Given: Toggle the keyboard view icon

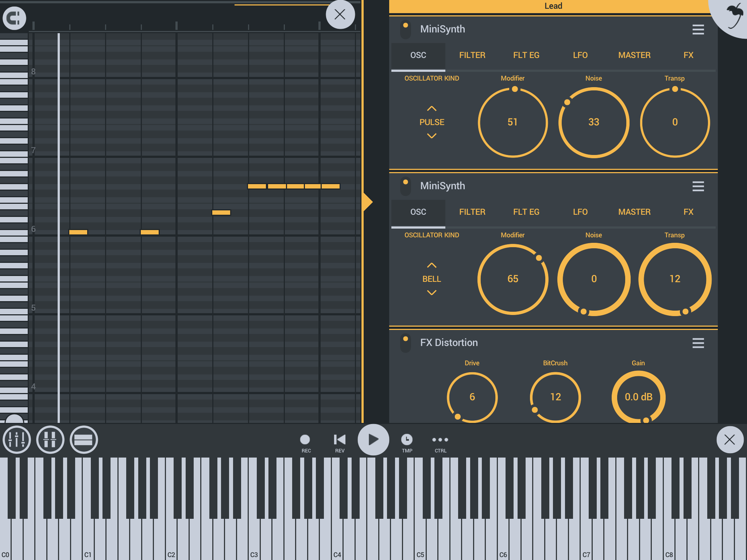Looking at the screenshot, I should tap(84, 440).
